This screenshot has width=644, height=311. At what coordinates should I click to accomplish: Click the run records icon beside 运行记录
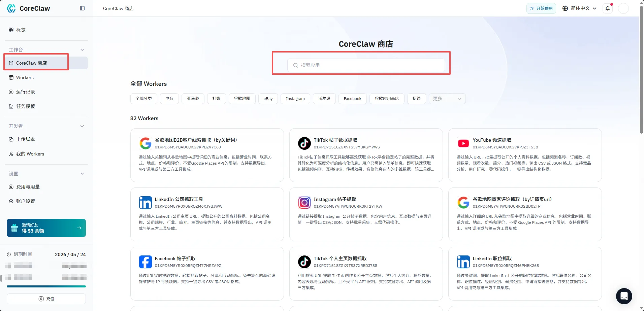click(11, 92)
